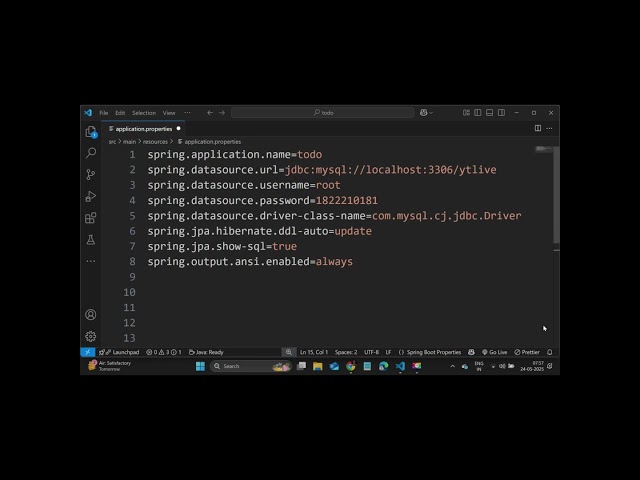The image size is (640, 480).
Task: Click the src breadcrumb
Action: 112,142
